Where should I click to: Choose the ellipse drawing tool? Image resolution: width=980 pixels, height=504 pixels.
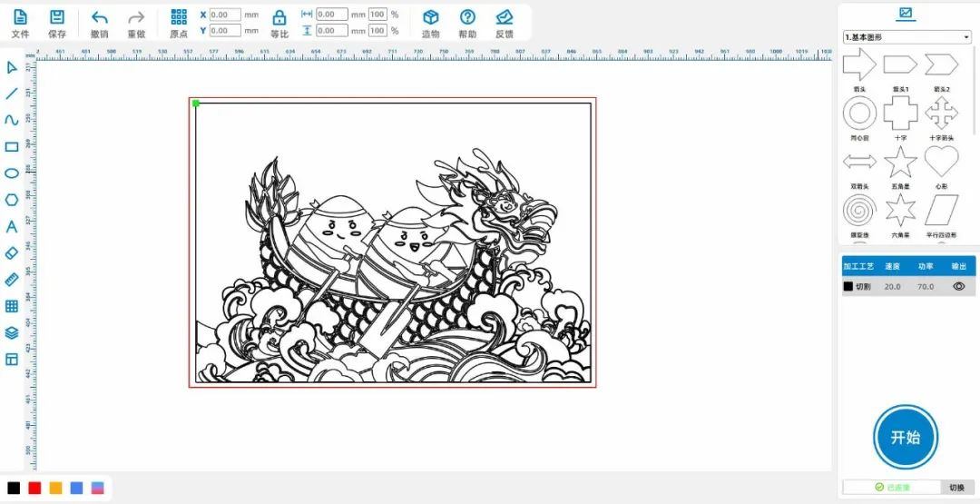coord(12,173)
